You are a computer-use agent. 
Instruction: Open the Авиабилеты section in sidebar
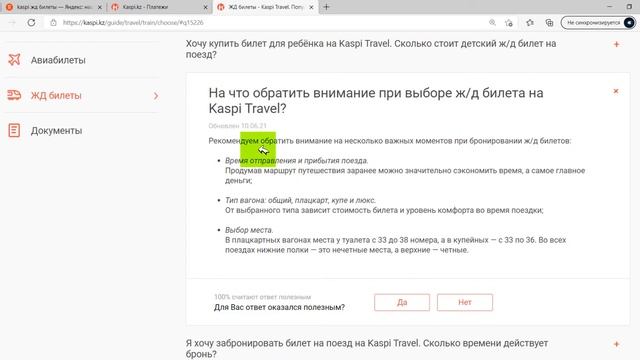(58, 60)
